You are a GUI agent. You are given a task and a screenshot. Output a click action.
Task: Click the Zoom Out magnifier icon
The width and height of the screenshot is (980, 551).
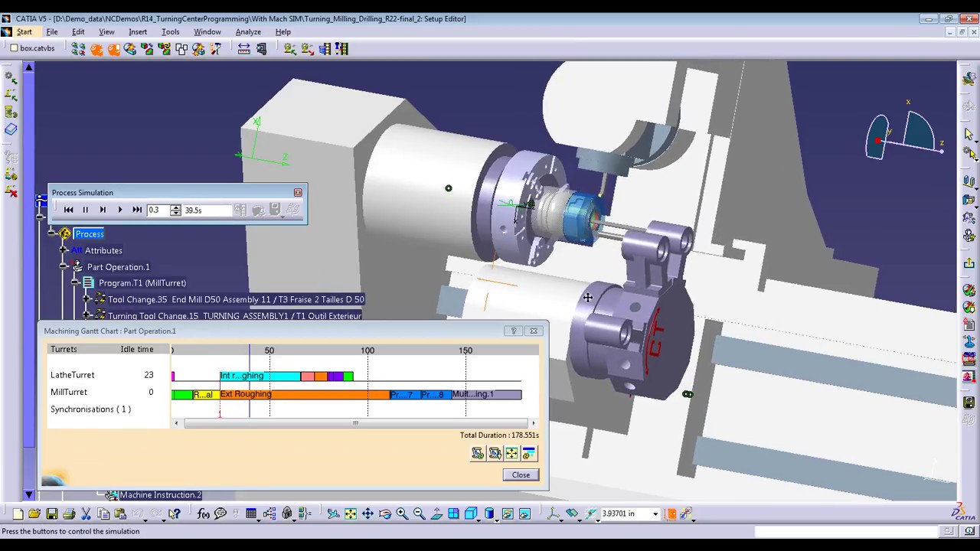point(419,514)
